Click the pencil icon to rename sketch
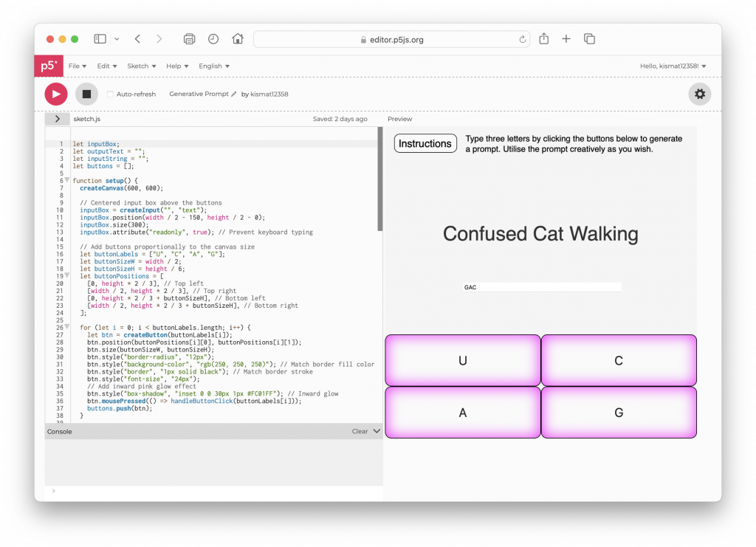Screen dimensions: 756x547 (x=234, y=94)
